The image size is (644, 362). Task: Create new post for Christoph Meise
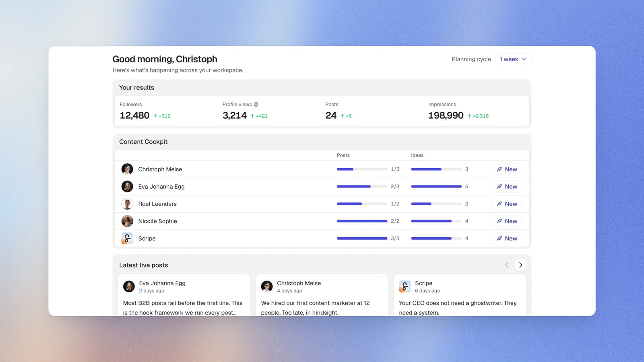tap(507, 169)
